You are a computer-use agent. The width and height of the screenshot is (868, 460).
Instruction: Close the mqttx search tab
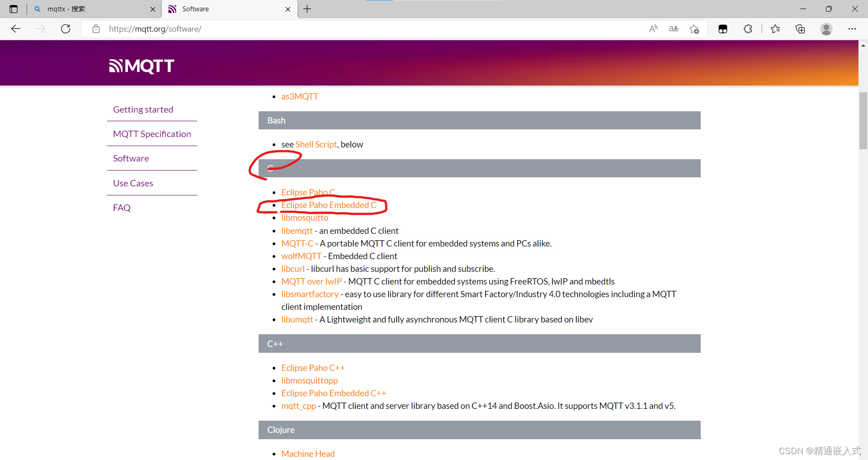[153, 9]
